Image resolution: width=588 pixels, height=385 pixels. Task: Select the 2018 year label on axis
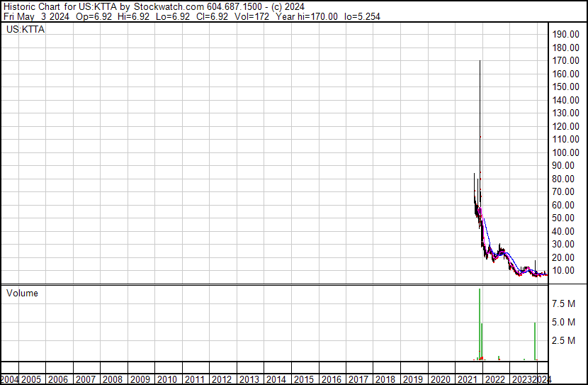pyautogui.click(x=385, y=379)
